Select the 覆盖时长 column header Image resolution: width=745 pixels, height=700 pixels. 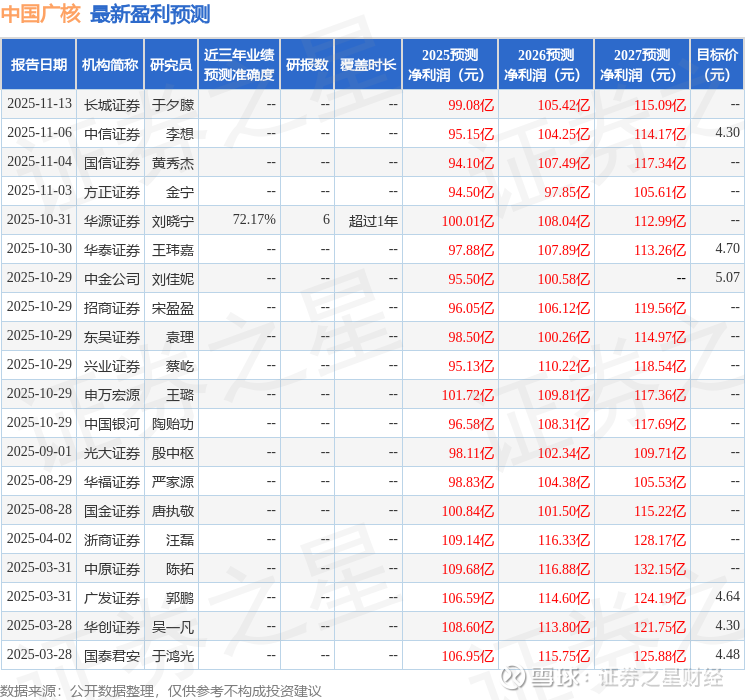368,65
